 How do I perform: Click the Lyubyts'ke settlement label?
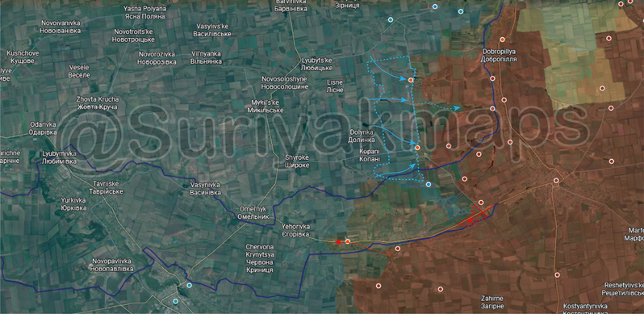pos(316,64)
